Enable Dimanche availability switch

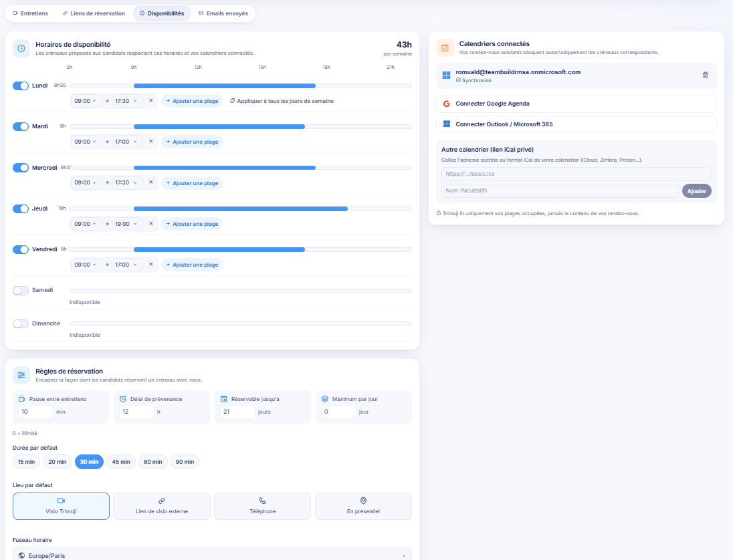point(21,323)
